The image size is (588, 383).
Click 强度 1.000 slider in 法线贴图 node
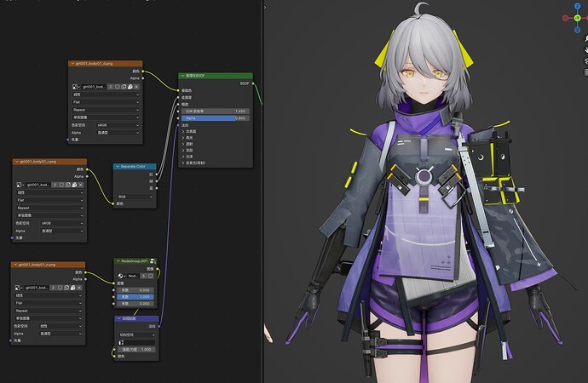pos(136,349)
